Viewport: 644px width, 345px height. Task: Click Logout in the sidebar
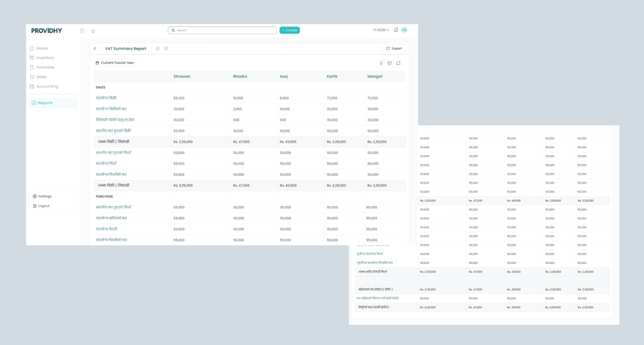(x=44, y=206)
